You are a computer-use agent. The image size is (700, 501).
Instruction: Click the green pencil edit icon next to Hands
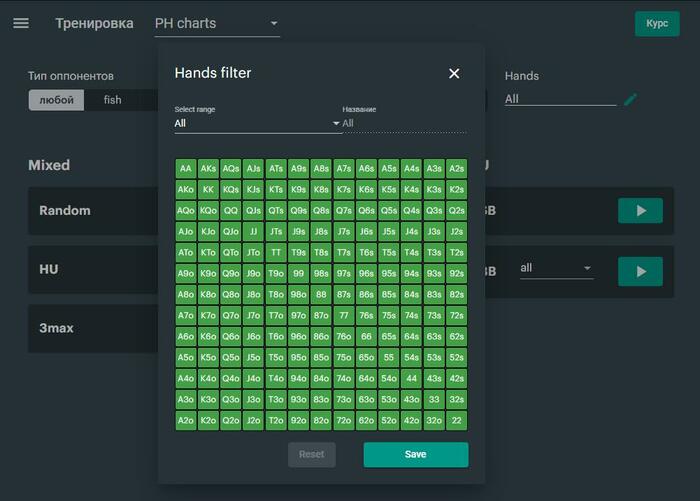click(x=630, y=99)
